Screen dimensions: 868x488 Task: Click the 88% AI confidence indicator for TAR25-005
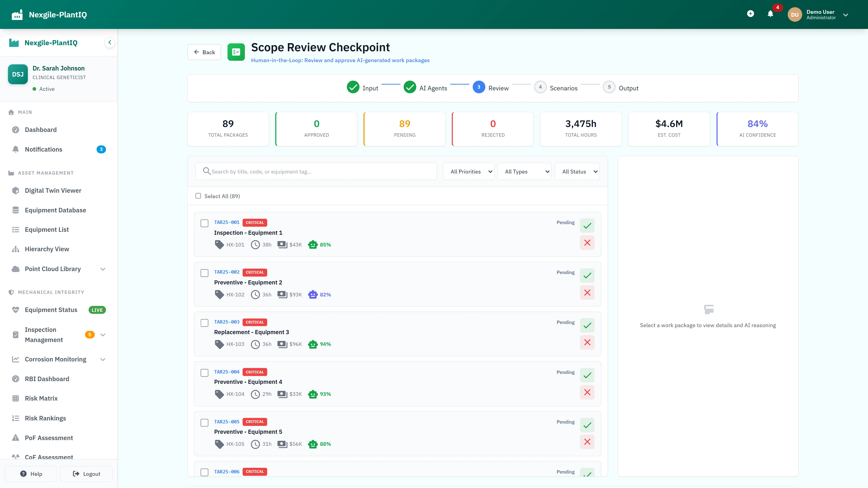click(319, 444)
